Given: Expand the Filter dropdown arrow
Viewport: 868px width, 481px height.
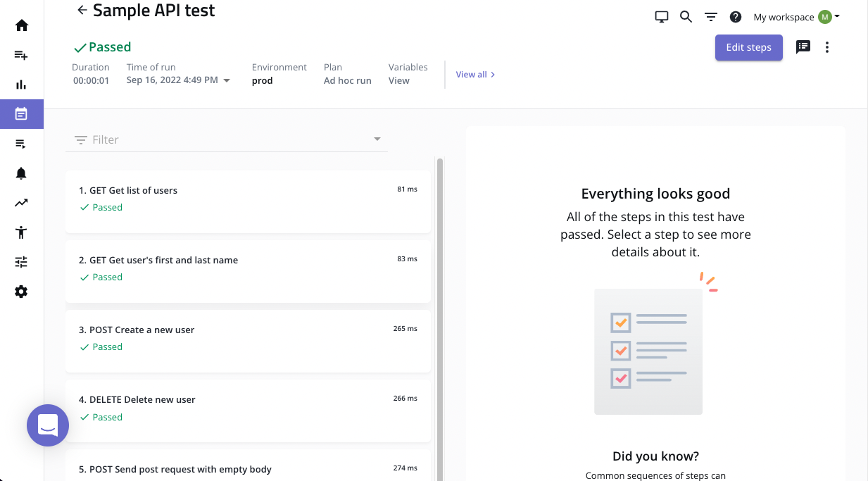Looking at the screenshot, I should pos(377,139).
